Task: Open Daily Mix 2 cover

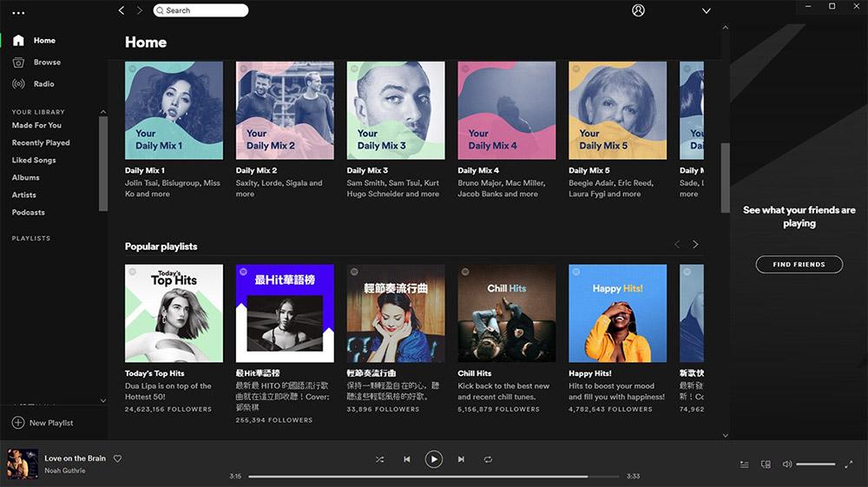Action: [x=285, y=111]
